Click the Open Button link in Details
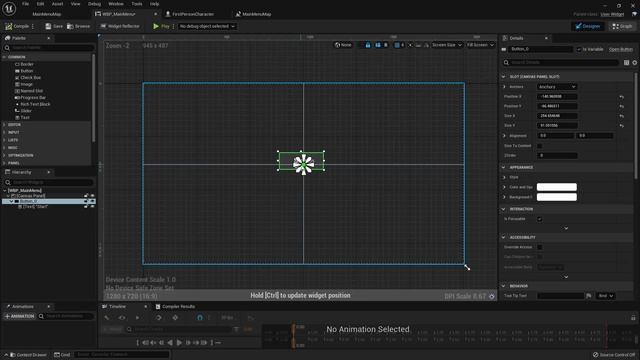640x360 pixels. pyautogui.click(x=621, y=49)
